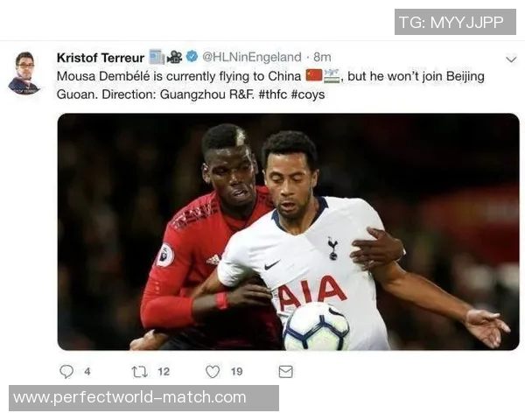Image resolution: width=525 pixels, height=420 pixels.
Task: Like the tweet with heart icon
Action: tap(213, 371)
